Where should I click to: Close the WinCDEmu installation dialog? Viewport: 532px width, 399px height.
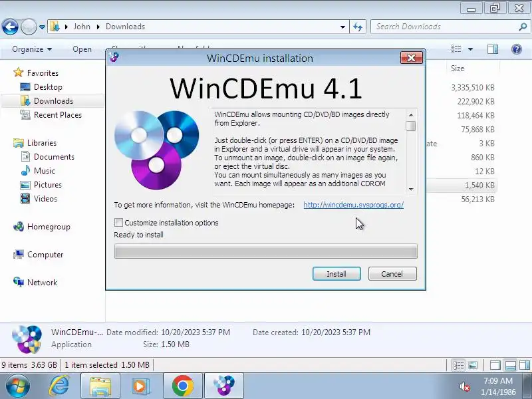point(411,58)
